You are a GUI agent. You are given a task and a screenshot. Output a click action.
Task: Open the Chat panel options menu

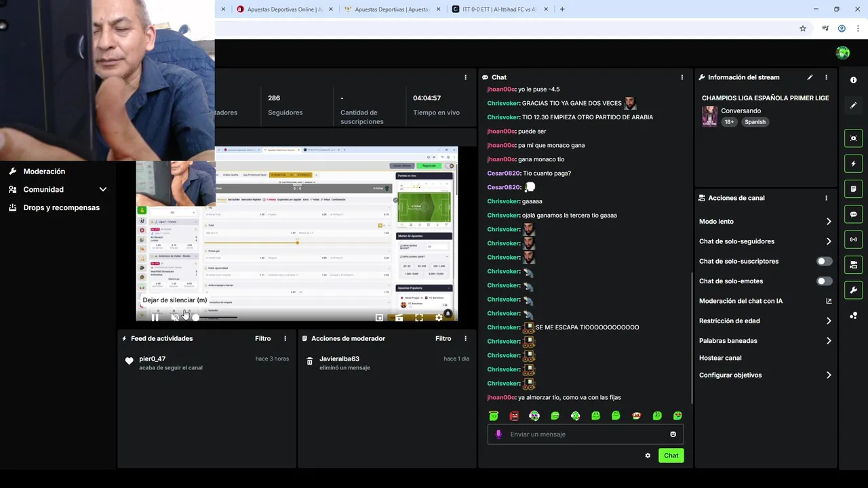(682, 77)
